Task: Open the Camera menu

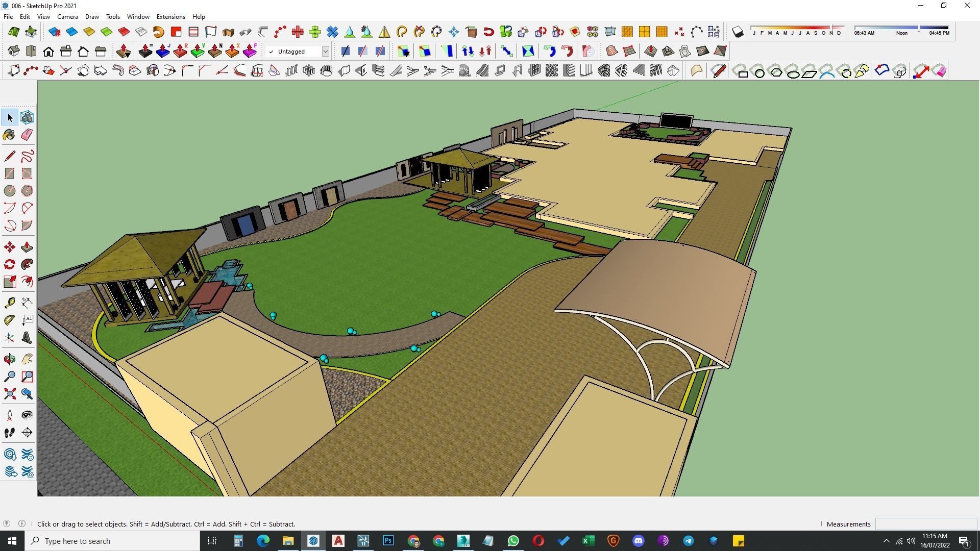Action: 67,17
